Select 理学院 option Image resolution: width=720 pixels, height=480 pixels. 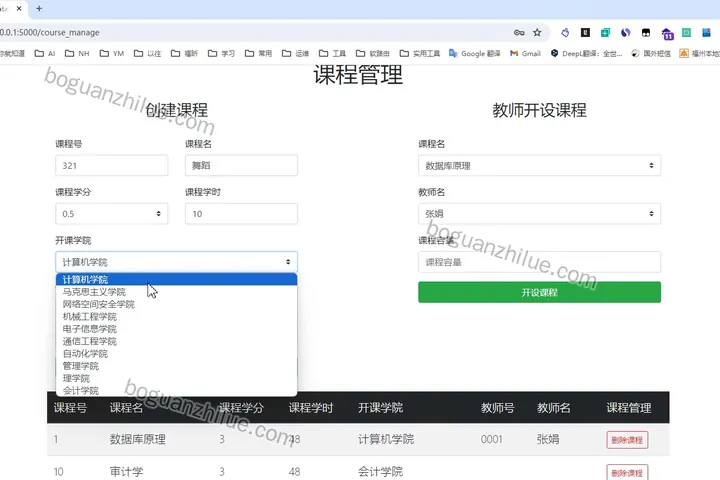coord(176,378)
